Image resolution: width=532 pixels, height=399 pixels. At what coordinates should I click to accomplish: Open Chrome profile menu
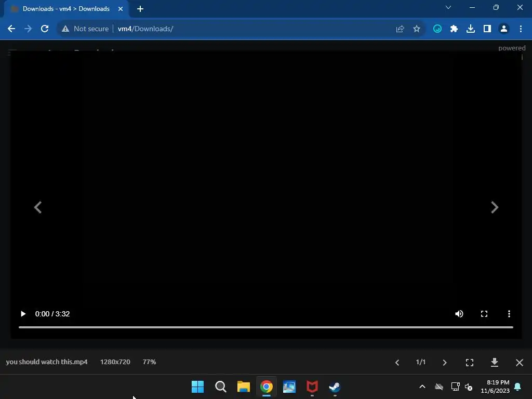click(504, 29)
